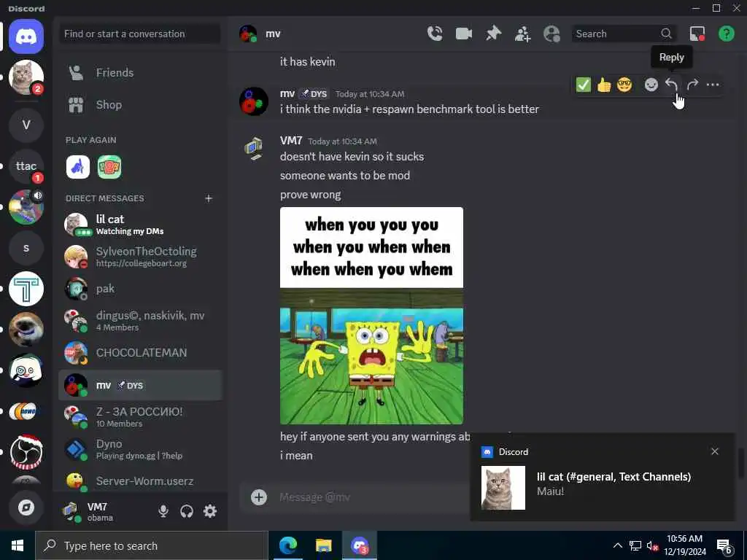
Task: Open Discord home direct messages button
Action: pyautogui.click(x=26, y=36)
